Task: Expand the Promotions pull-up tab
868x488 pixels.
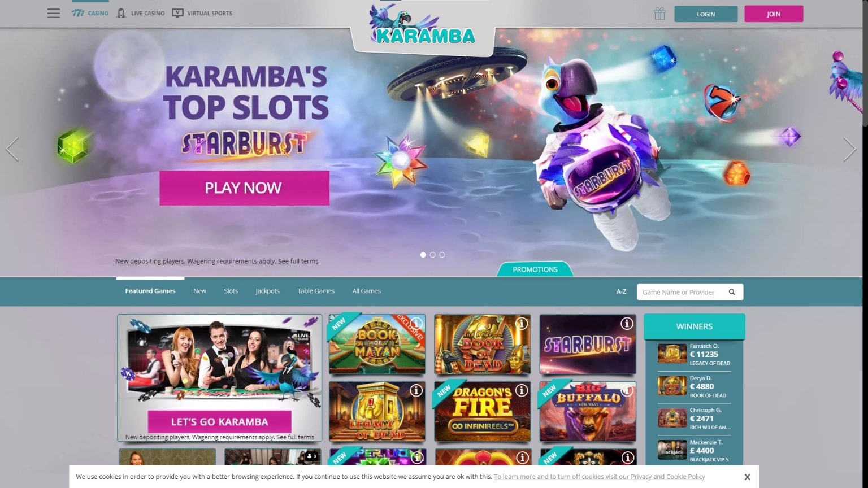Action: [x=535, y=269]
